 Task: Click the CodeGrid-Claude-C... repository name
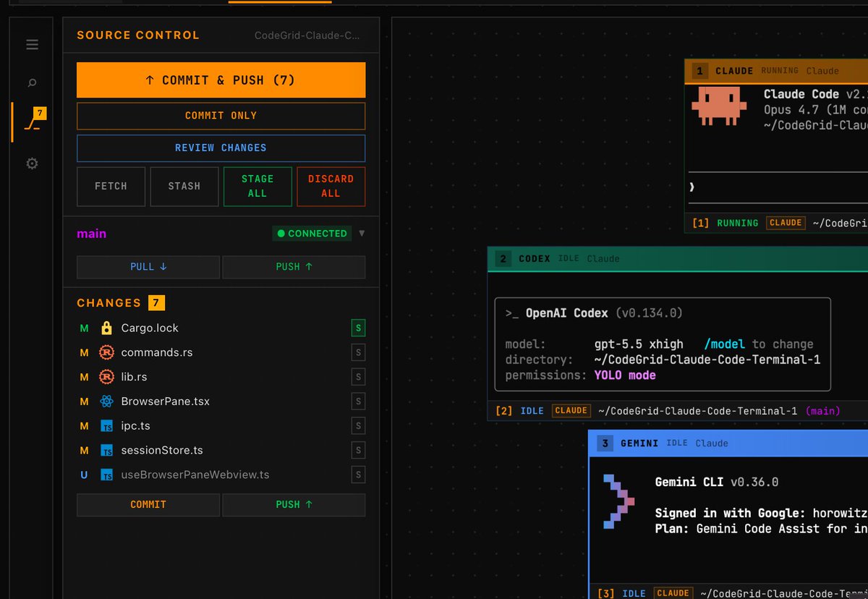pyautogui.click(x=307, y=35)
